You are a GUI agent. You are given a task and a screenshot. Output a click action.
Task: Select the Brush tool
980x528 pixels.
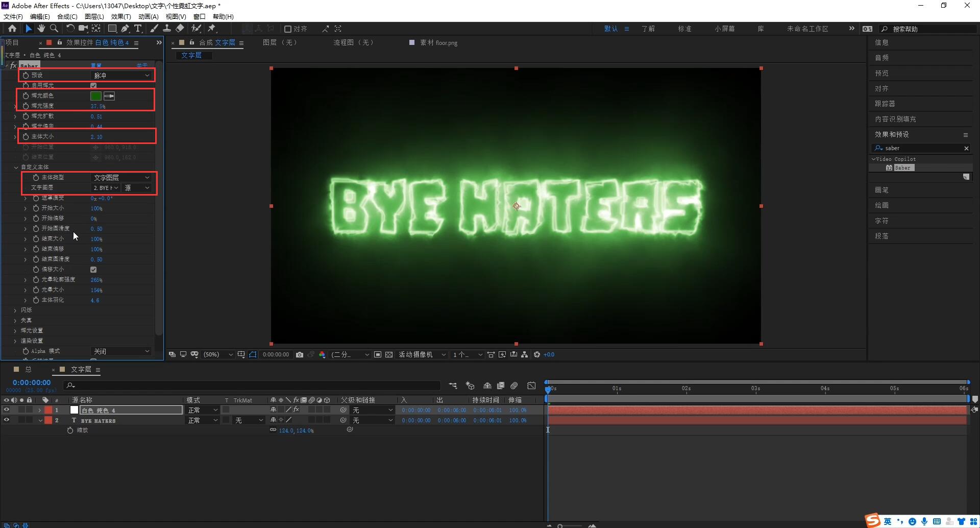point(154,29)
